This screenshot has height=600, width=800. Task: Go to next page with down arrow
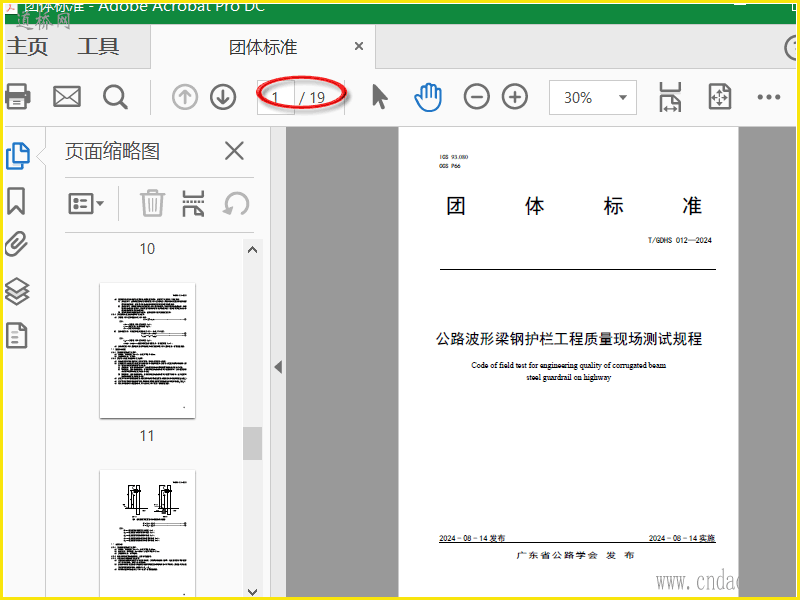[x=223, y=97]
